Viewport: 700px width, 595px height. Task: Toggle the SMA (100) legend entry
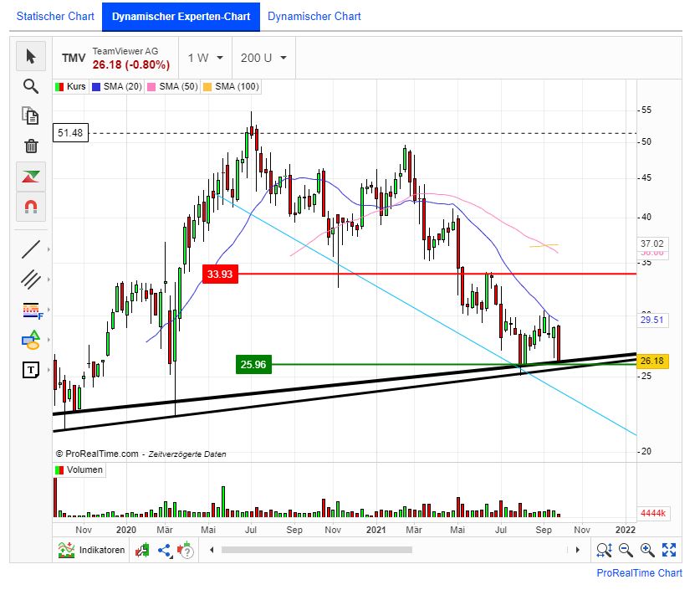(x=232, y=87)
